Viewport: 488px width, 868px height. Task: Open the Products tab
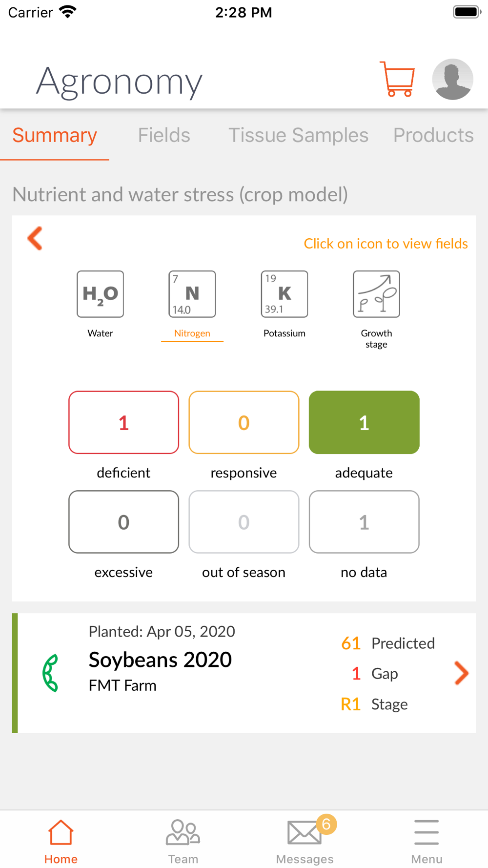click(x=433, y=135)
